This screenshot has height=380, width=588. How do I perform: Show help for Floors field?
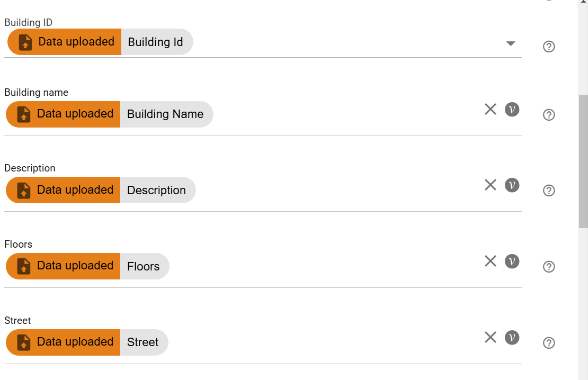(549, 267)
